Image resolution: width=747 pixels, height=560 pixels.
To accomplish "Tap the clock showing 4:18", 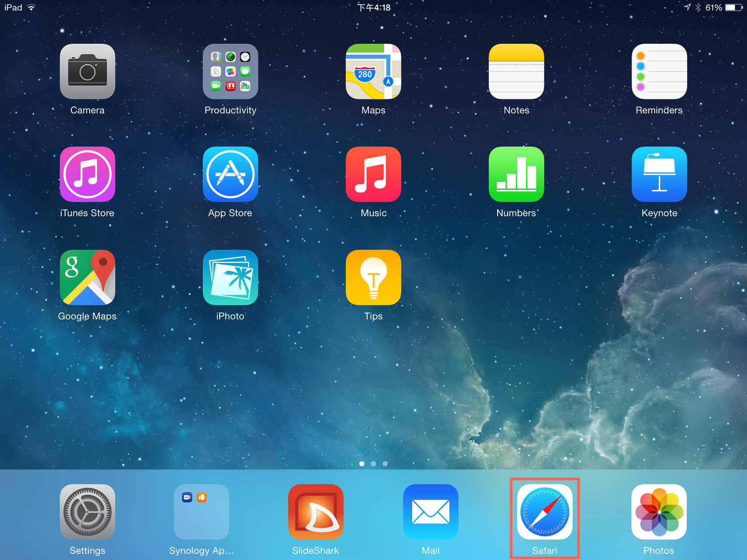I will [374, 7].
